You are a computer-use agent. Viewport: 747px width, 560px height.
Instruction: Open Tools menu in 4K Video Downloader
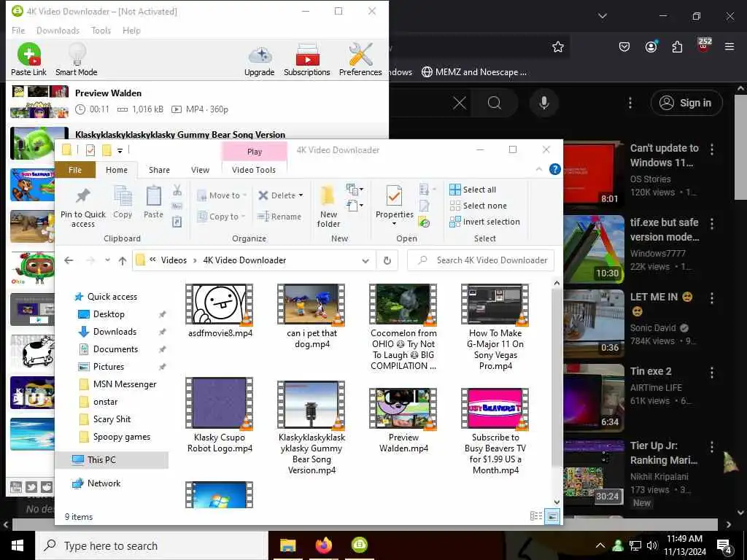pyautogui.click(x=101, y=31)
